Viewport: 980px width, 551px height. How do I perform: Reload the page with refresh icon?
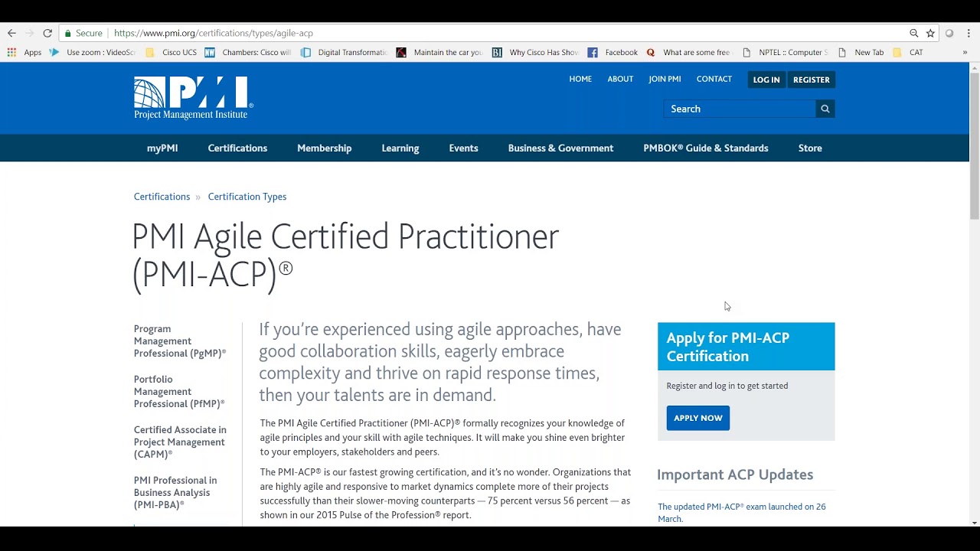[47, 33]
